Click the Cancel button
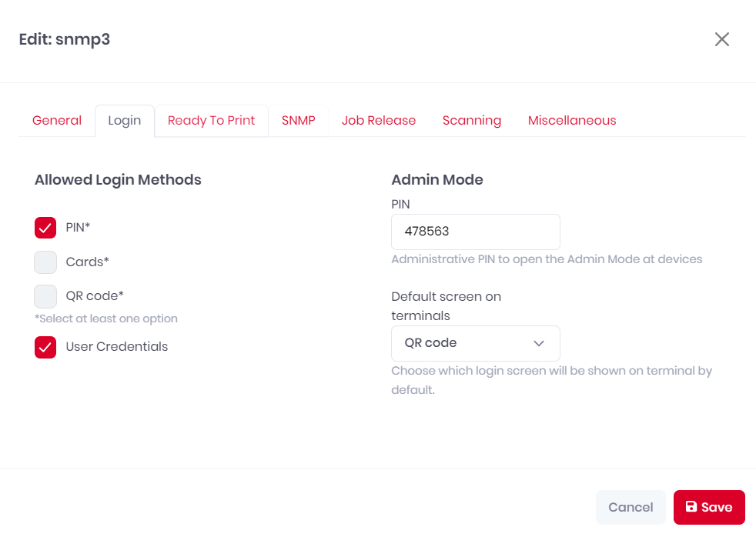This screenshot has height=537, width=756. click(631, 507)
